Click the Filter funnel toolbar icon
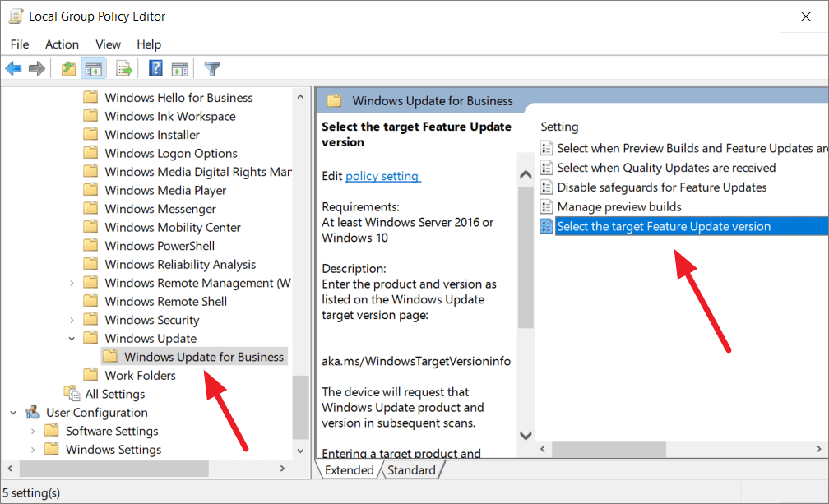 [x=212, y=69]
